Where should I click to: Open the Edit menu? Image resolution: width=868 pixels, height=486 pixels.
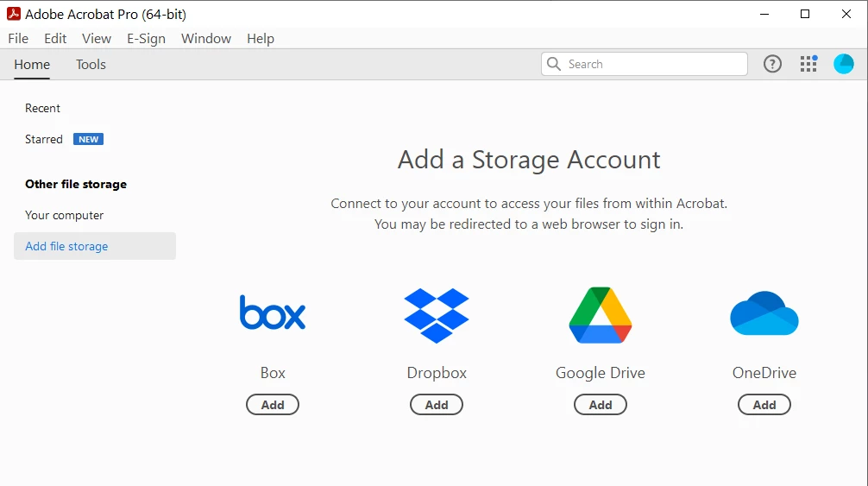55,38
